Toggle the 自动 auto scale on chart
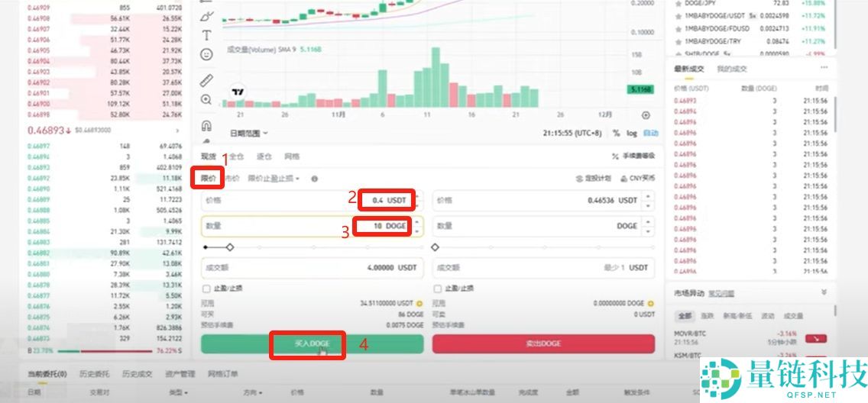Screen dimensions: 868x403 651,134
